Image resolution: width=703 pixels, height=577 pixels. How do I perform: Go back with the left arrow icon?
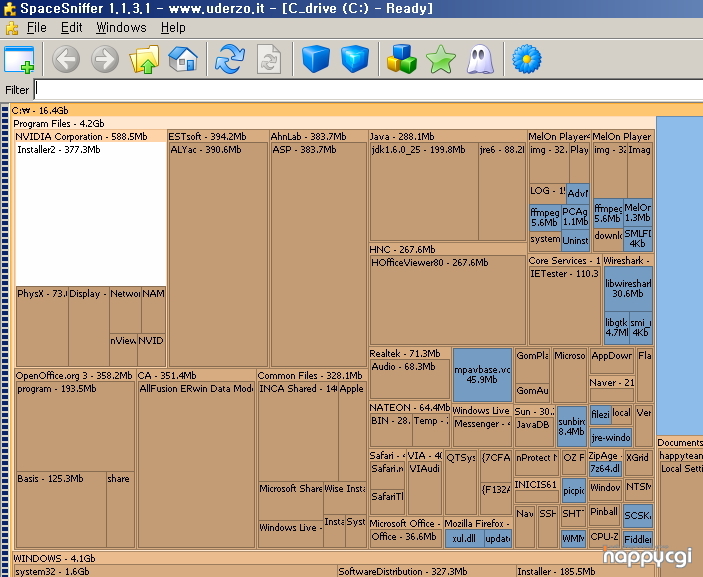(66, 59)
